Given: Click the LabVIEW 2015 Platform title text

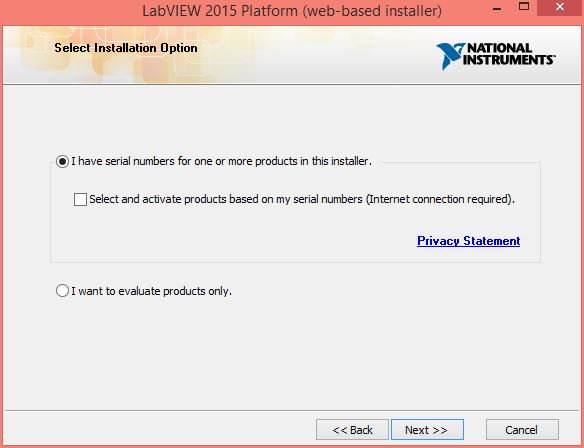Looking at the screenshot, I should pyautogui.click(x=292, y=10).
